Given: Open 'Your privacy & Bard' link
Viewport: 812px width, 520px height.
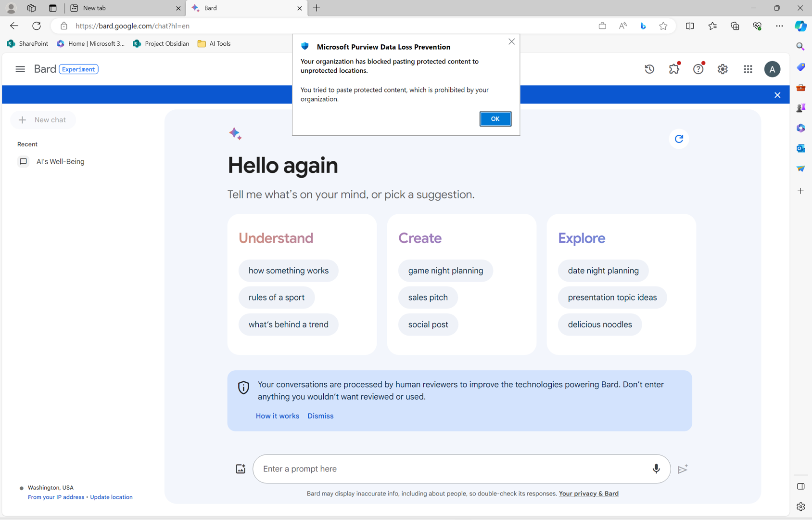Looking at the screenshot, I should (589, 494).
